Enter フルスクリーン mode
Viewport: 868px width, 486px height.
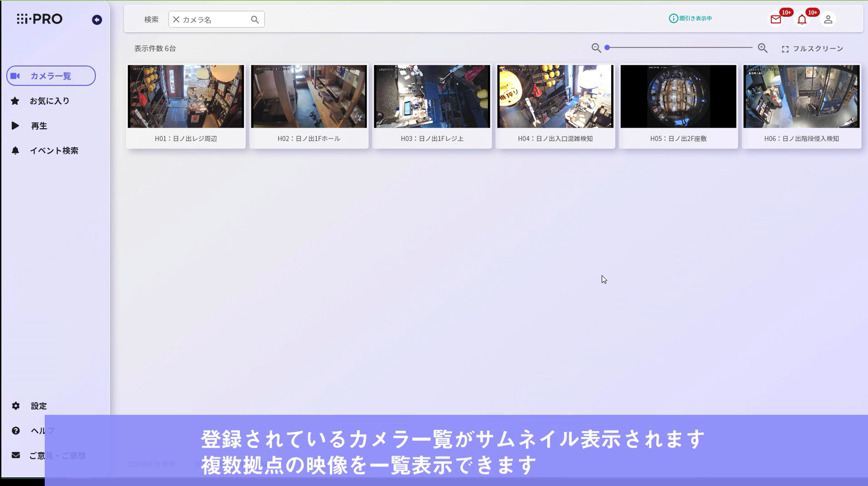pyautogui.click(x=812, y=49)
